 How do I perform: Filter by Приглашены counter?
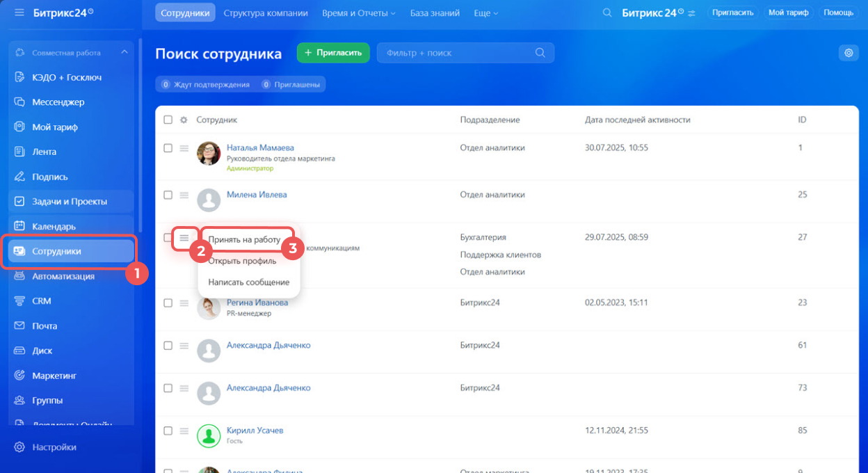[291, 84]
